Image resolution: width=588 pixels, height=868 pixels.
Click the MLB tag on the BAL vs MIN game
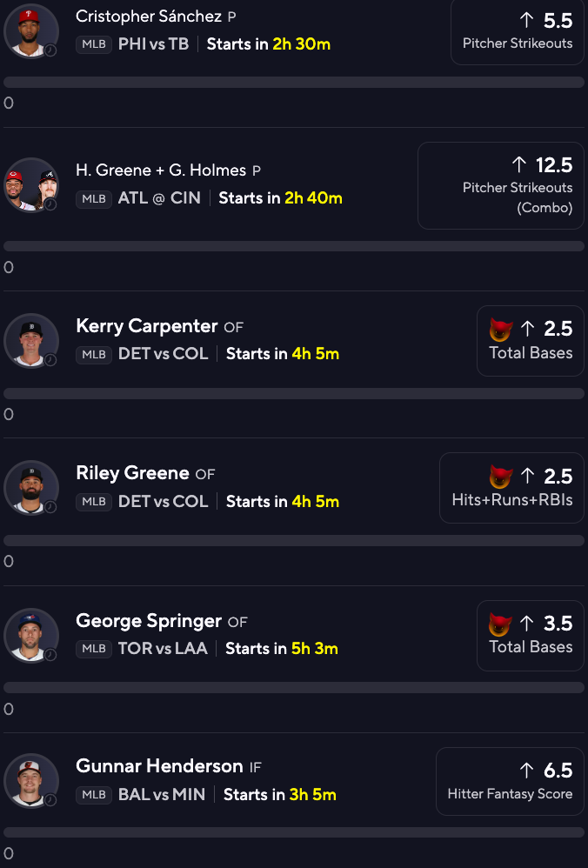tap(94, 795)
